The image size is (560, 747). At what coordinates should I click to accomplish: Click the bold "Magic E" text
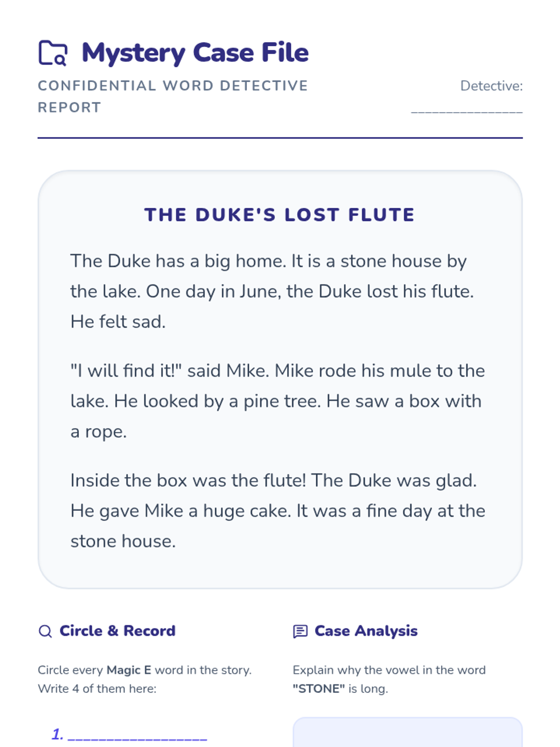point(129,670)
